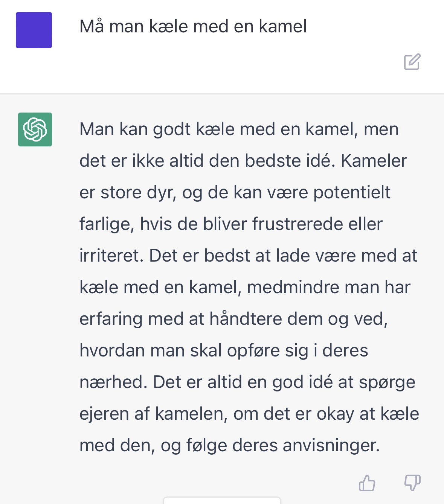The height and width of the screenshot is (504, 444).
Task: Click the green square behind the ChatGPT logo
Action: tap(35, 129)
